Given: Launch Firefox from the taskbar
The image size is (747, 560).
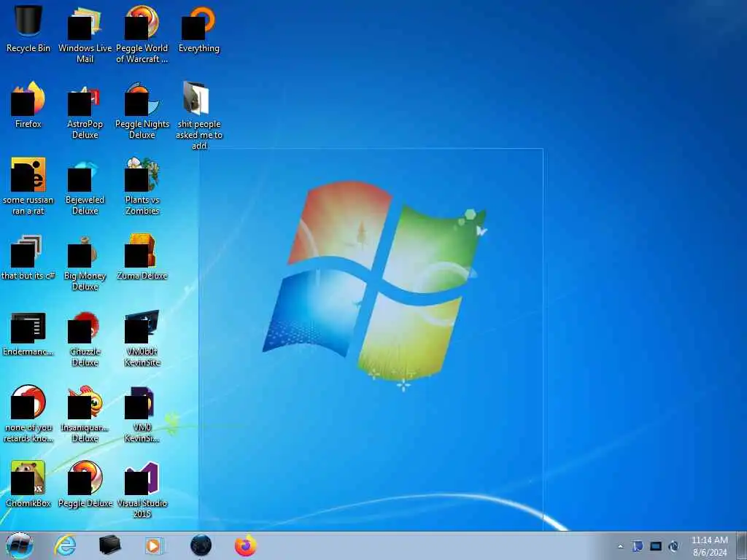Looking at the screenshot, I should [245, 545].
